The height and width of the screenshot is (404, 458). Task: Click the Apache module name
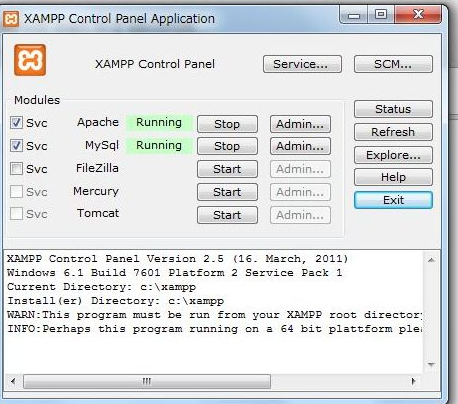click(x=98, y=122)
